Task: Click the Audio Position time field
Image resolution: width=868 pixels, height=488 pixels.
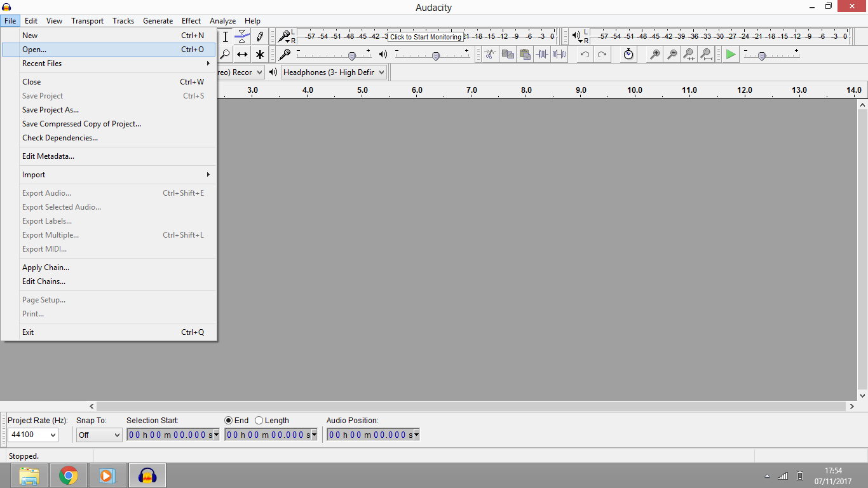Action: click(370, 435)
